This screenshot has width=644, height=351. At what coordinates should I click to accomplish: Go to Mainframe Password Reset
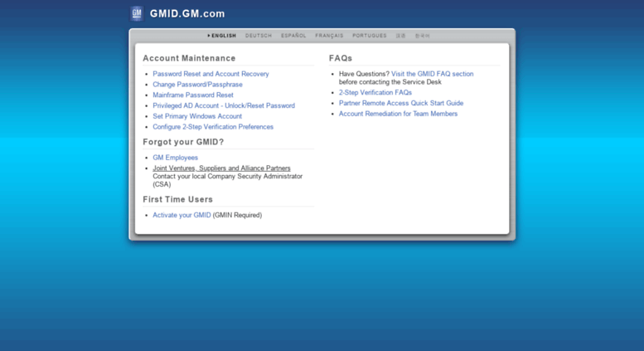[193, 95]
